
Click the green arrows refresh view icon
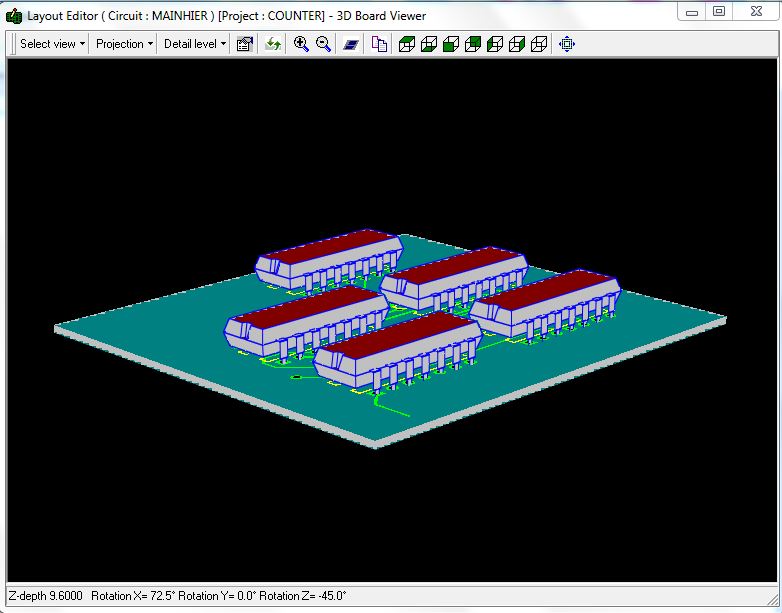pos(273,44)
